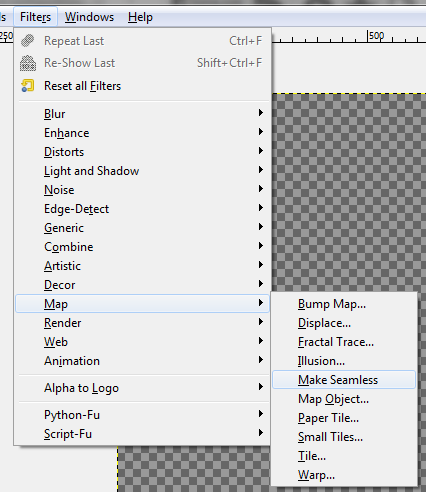Click the Reset all Filters icon

[x=28, y=86]
